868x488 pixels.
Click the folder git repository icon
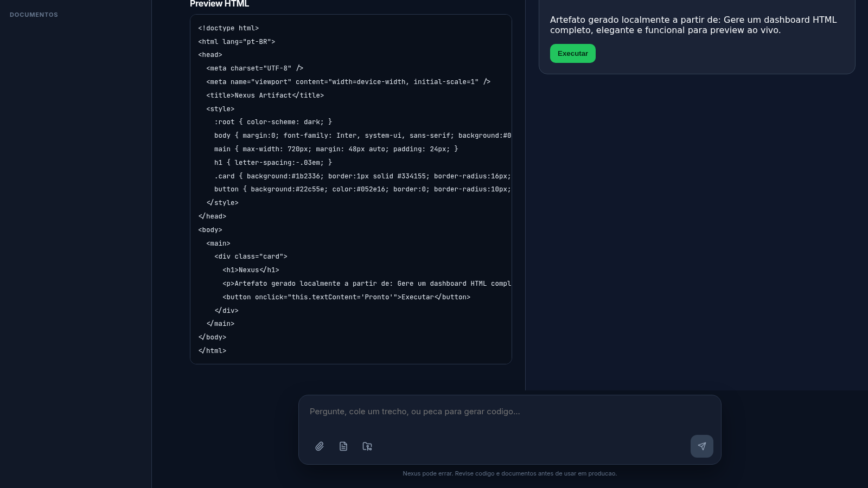pyautogui.click(x=367, y=446)
